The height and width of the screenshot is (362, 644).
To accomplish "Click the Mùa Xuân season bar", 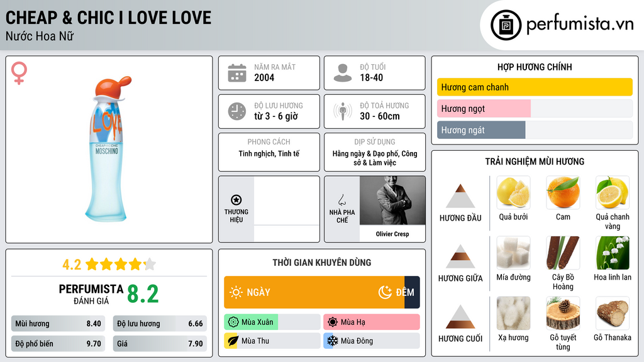I will 272,322.
